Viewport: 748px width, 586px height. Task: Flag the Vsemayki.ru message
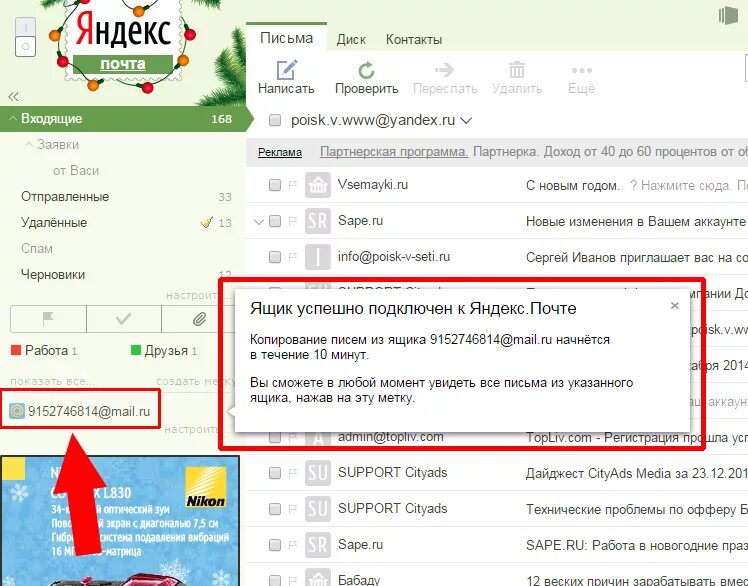point(292,185)
